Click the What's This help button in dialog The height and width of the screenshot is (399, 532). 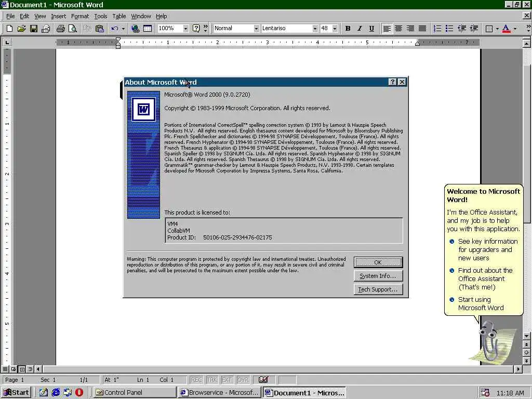(392, 82)
